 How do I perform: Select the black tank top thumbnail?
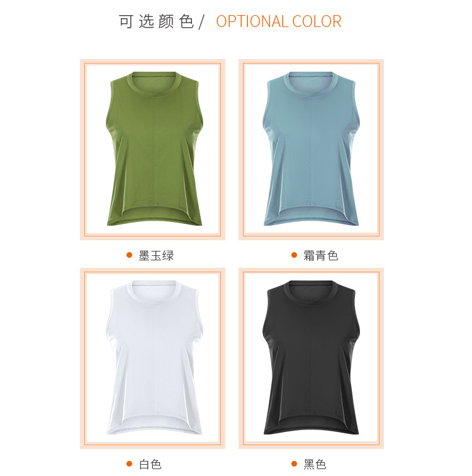point(311,357)
